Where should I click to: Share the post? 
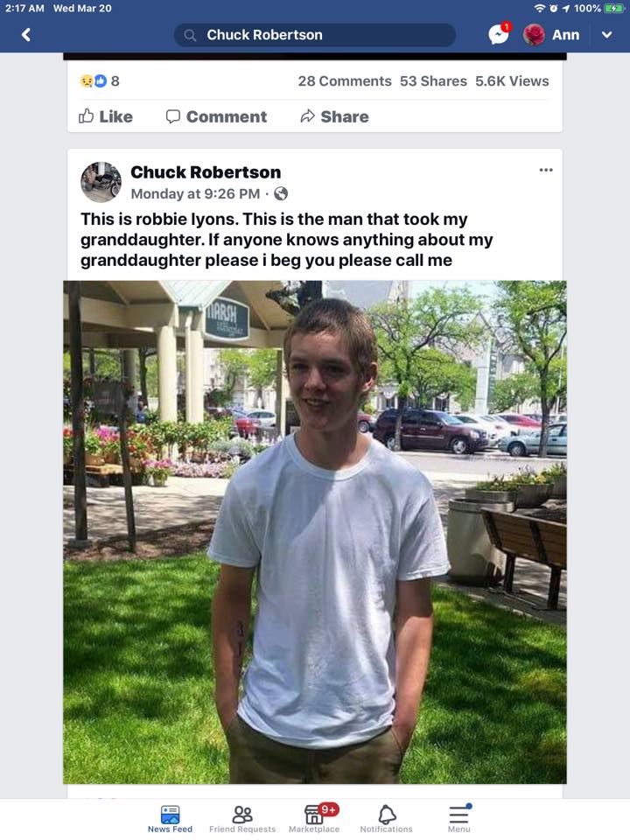click(x=334, y=116)
